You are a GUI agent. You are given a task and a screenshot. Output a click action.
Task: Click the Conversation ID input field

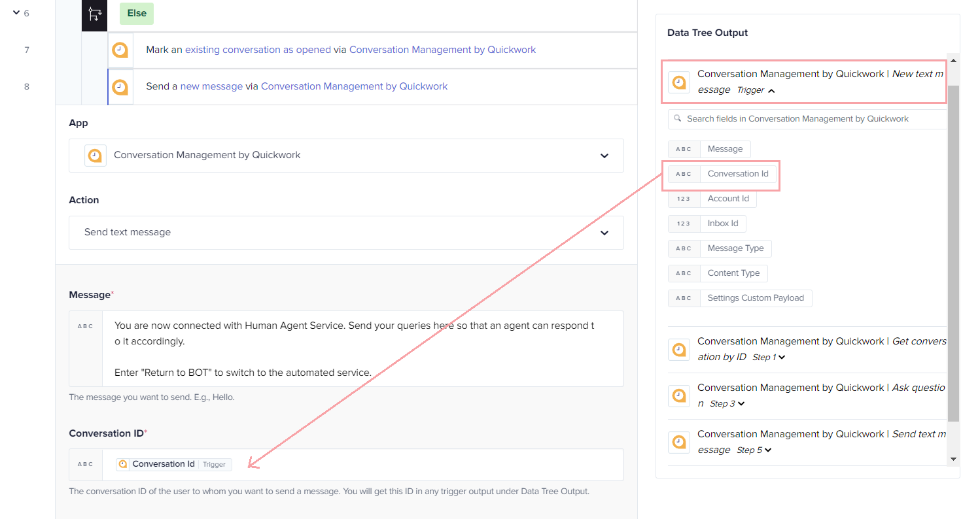click(x=362, y=465)
